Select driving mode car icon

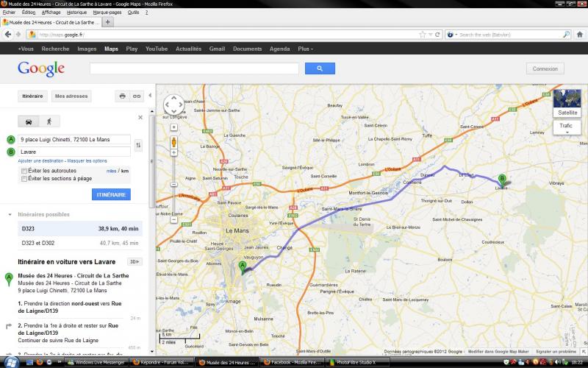(29, 121)
